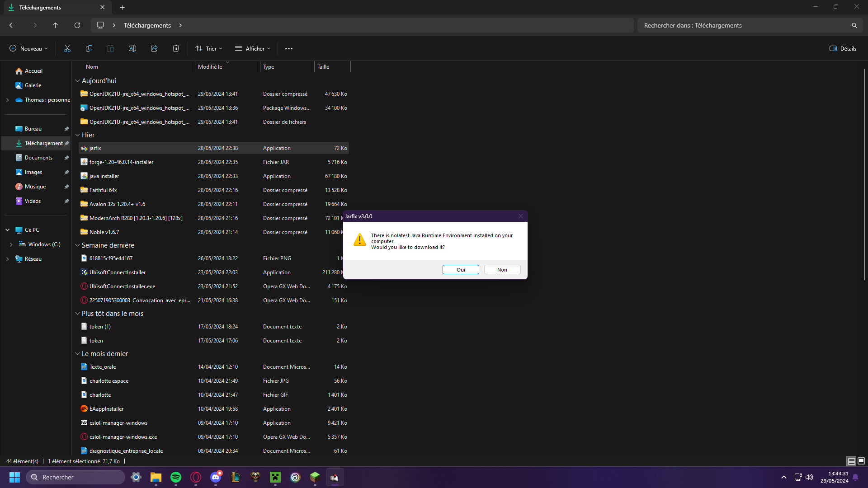Click the Copy icon in toolbar
The image size is (868, 488).
tap(89, 48)
